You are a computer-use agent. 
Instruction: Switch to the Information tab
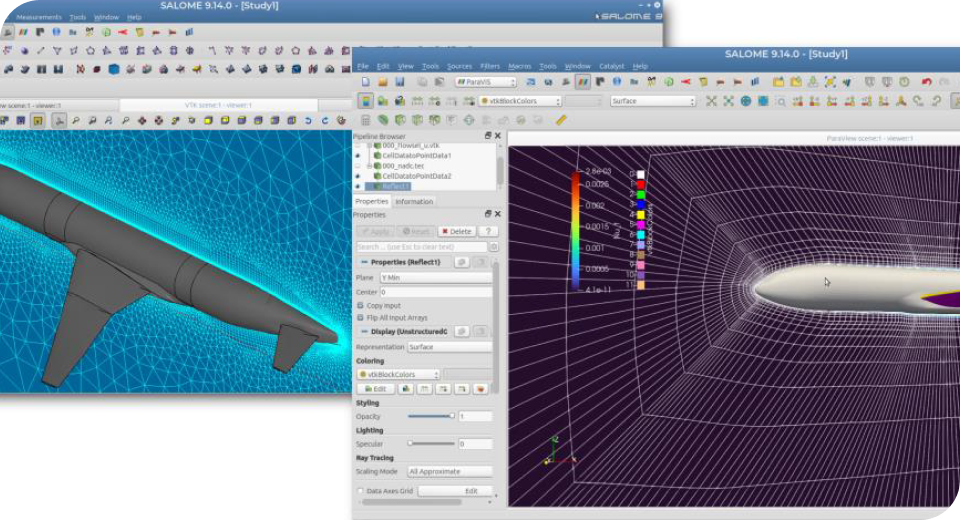413,201
